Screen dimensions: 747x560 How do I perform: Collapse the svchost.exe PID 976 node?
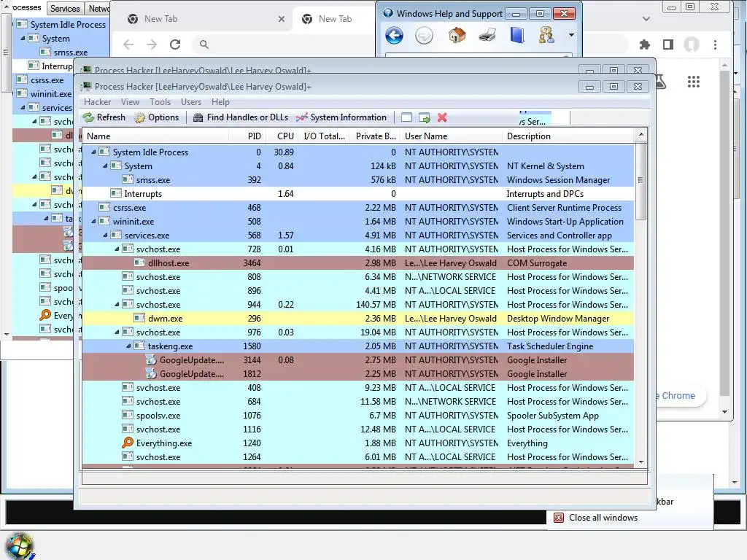pyautogui.click(x=117, y=332)
